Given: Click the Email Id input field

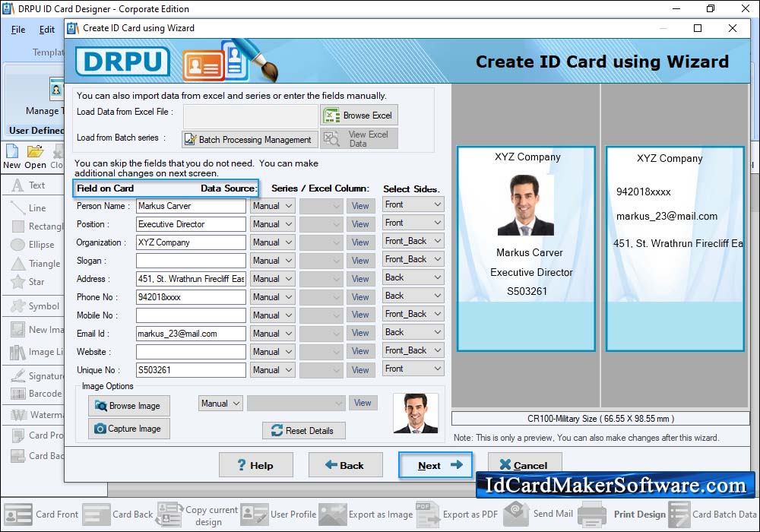Looking at the screenshot, I should [x=191, y=334].
